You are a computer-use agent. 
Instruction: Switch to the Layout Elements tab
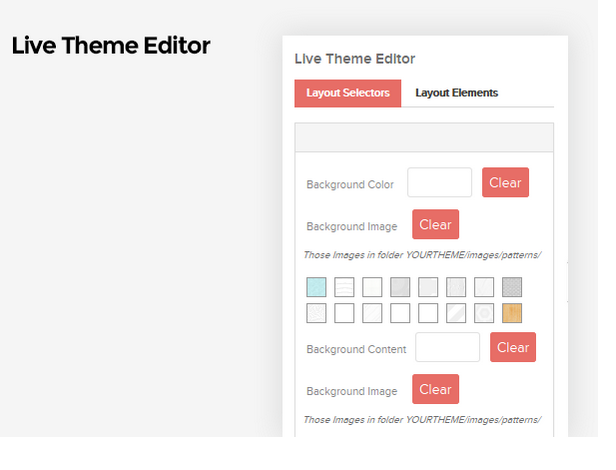coord(456,93)
